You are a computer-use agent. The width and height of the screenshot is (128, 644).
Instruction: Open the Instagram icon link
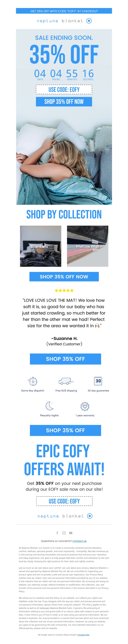pyautogui.click(x=64, y=533)
